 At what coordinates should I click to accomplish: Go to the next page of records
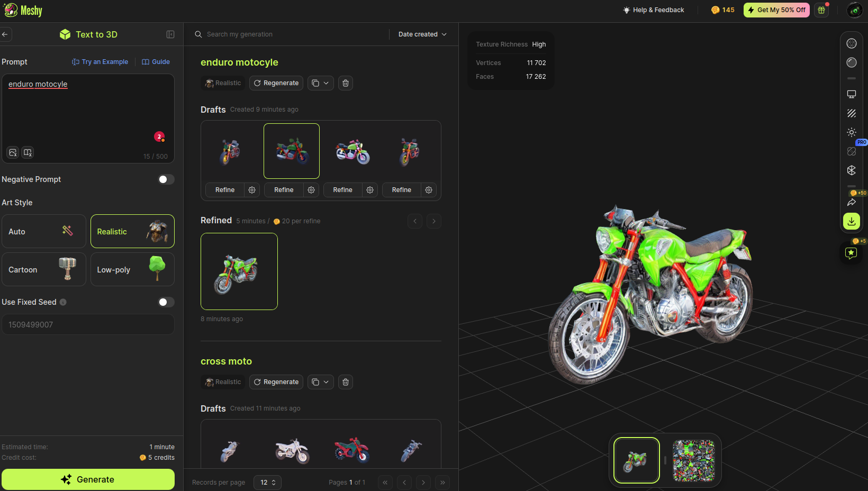(x=423, y=483)
